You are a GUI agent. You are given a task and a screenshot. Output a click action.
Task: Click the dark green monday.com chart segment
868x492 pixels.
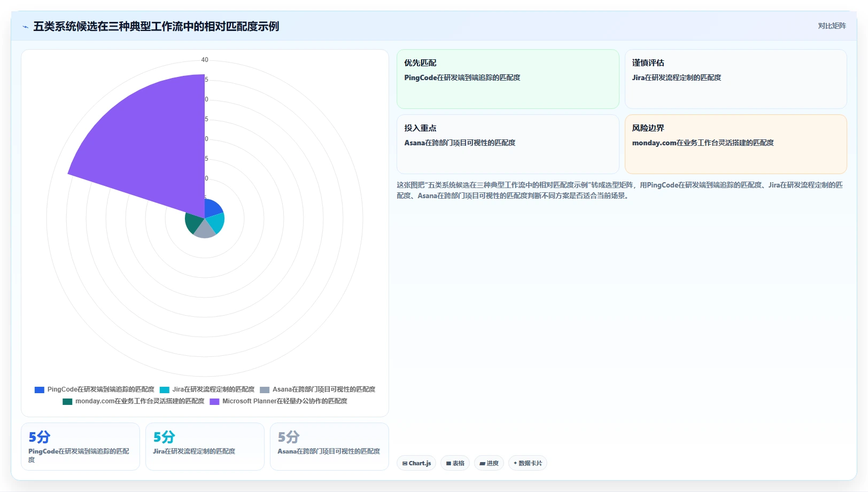(x=193, y=223)
